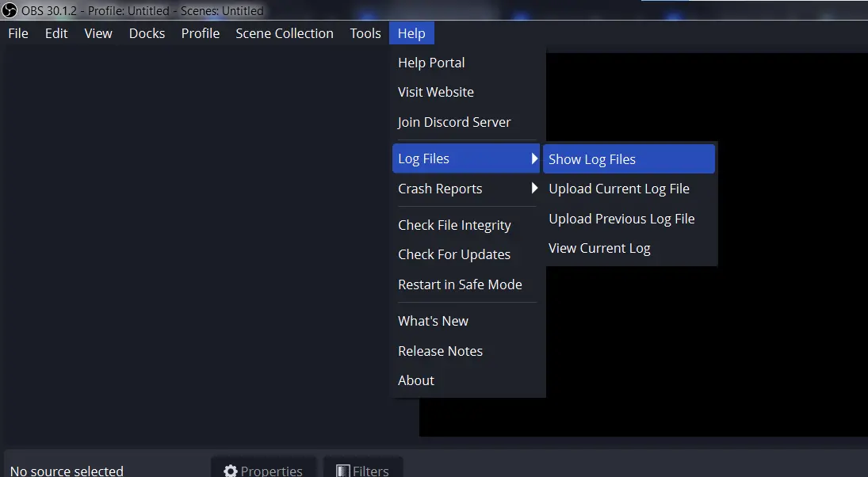Expand the Log Files submenu

coord(466,158)
